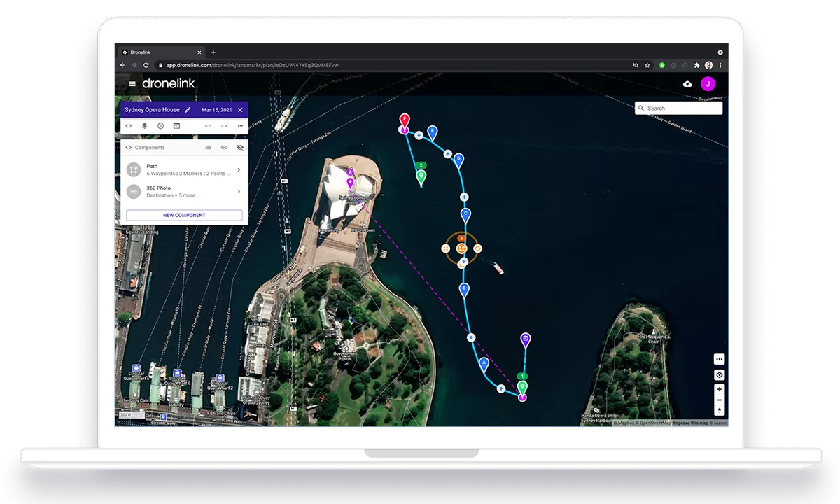
Task: Select the Path component row
Action: click(184, 169)
